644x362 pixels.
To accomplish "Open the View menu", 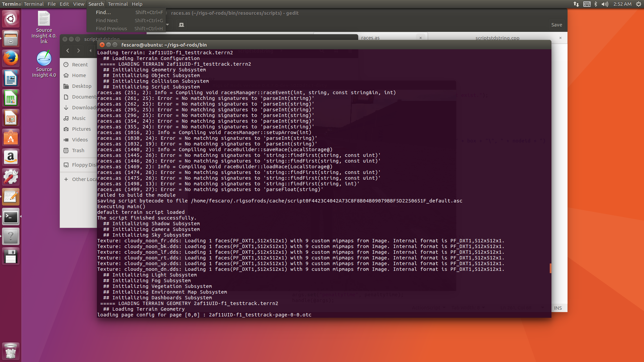I will tap(78, 4).
